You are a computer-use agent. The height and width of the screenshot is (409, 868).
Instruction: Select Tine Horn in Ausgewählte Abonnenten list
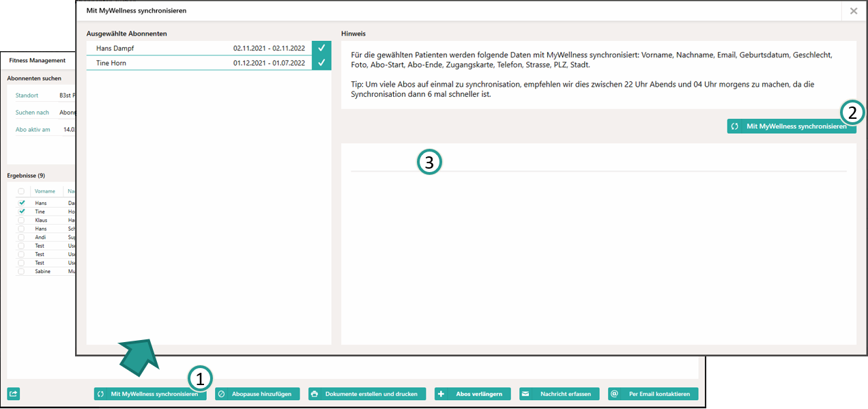pos(209,63)
